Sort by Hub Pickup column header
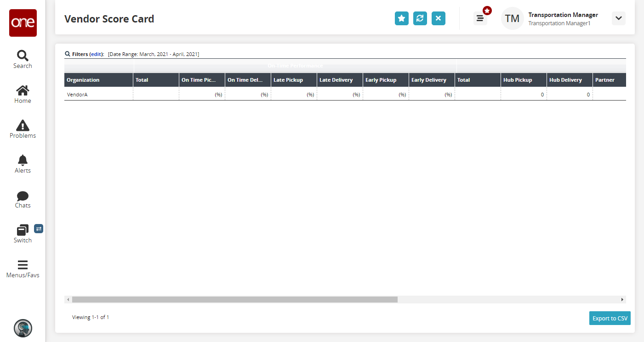This screenshot has width=644, height=342. (x=524, y=80)
